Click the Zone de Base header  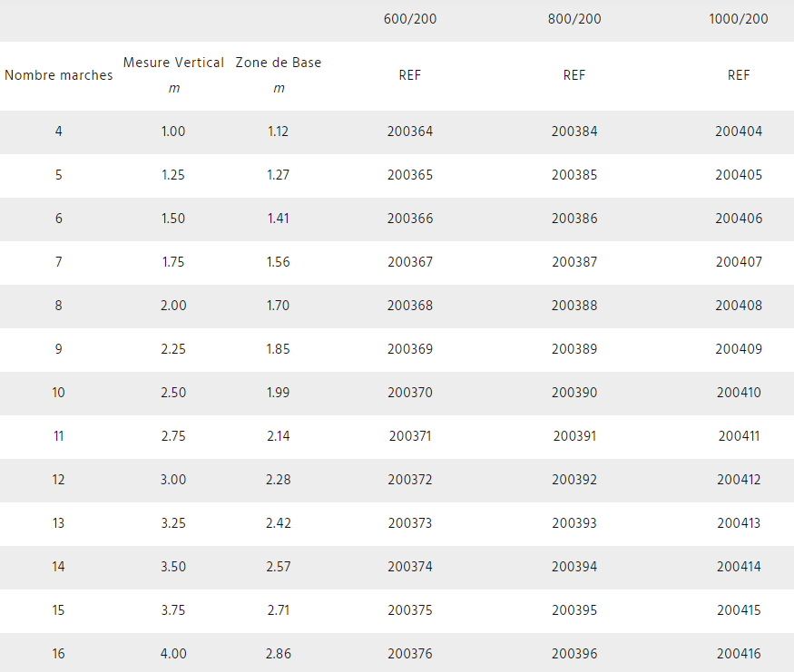point(278,63)
